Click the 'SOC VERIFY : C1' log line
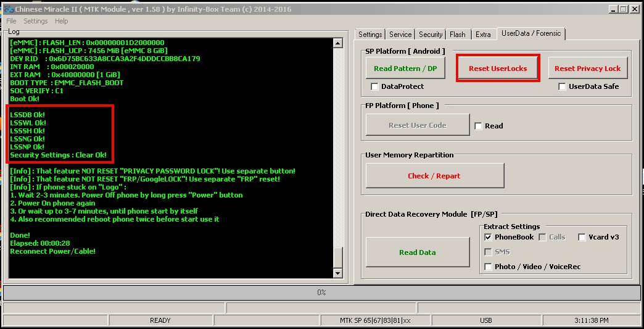Viewport: 644px width, 329px height. click(x=36, y=91)
